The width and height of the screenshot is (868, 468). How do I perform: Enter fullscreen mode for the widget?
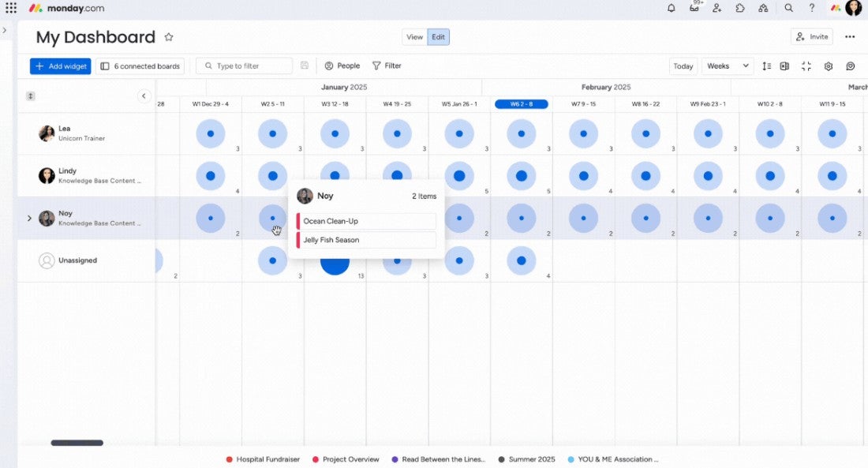tap(806, 66)
